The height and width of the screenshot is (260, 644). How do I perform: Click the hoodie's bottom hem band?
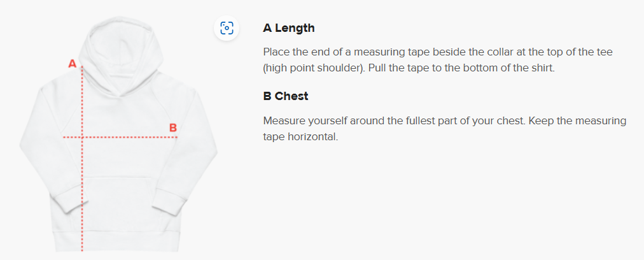(x=118, y=242)
